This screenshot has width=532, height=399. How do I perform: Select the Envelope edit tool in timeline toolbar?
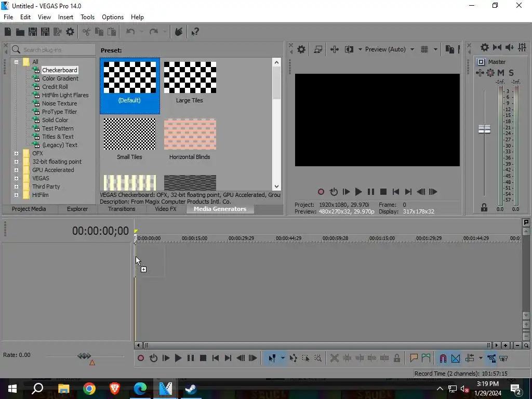point(293,358)
